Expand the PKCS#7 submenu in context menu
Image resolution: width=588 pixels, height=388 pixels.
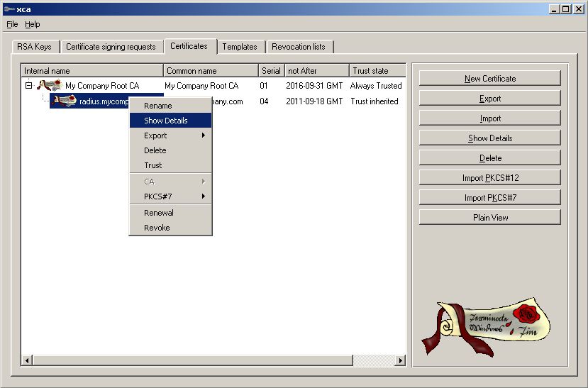coord(170,196)
